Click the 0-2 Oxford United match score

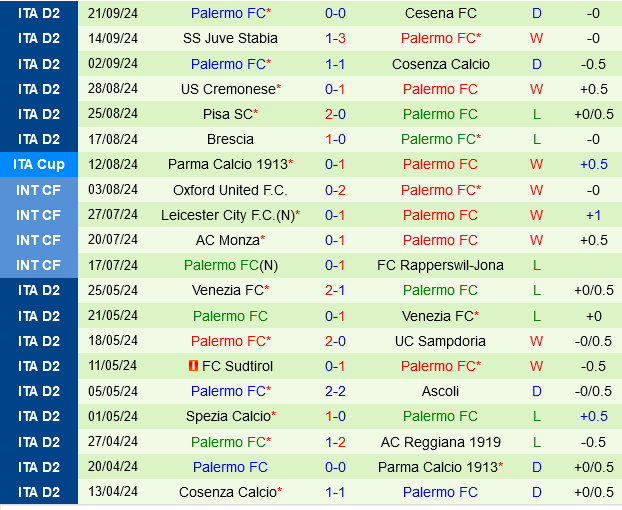click(x=336, y=190)
